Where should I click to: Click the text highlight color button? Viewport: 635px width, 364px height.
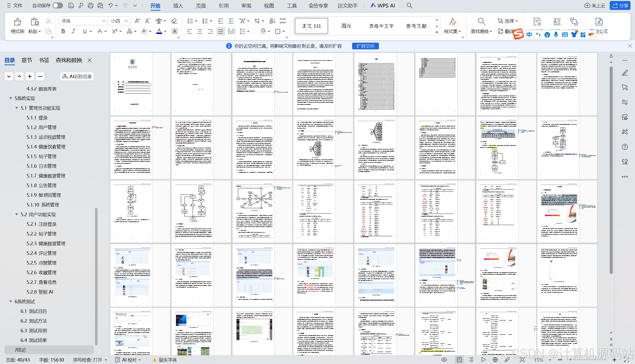144,32
